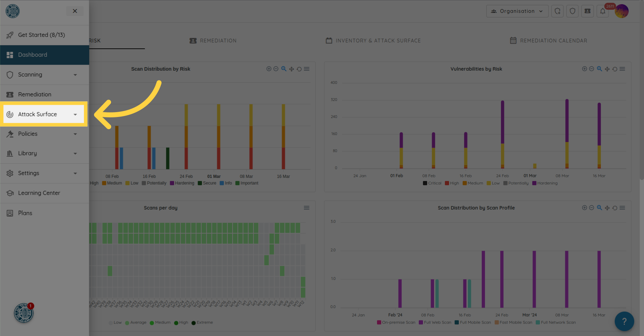The image size is (644, 336).
Task: Click the magnifier selection zoom on Vulnerabilities chart
Action: 599,69
